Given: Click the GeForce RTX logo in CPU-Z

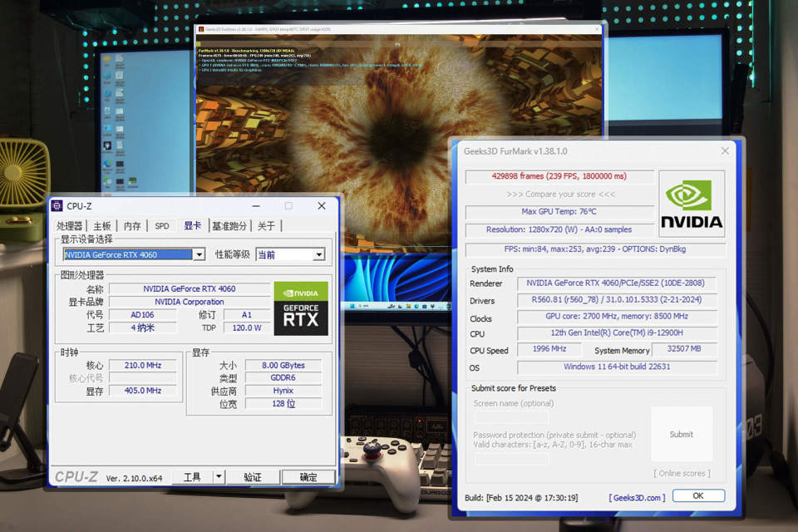Looking at the screenshot, I should pos(301,308).
